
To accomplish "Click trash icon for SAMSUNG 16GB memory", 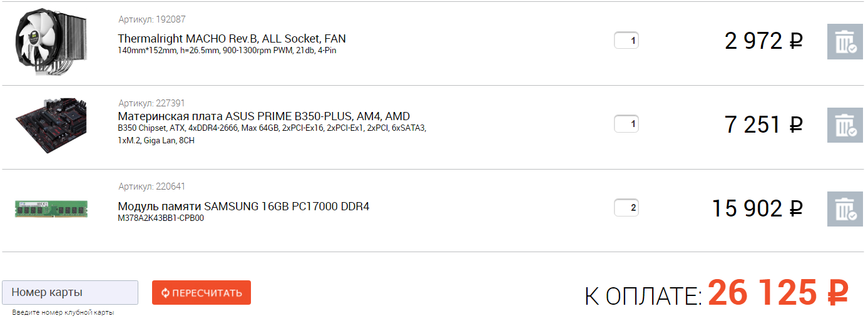I will click(844, 209).
